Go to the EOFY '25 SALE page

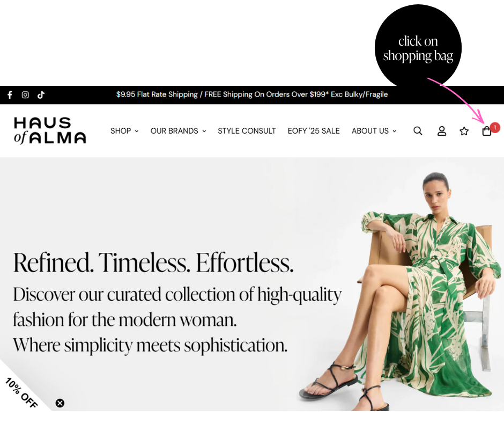[x=314, y=131]
